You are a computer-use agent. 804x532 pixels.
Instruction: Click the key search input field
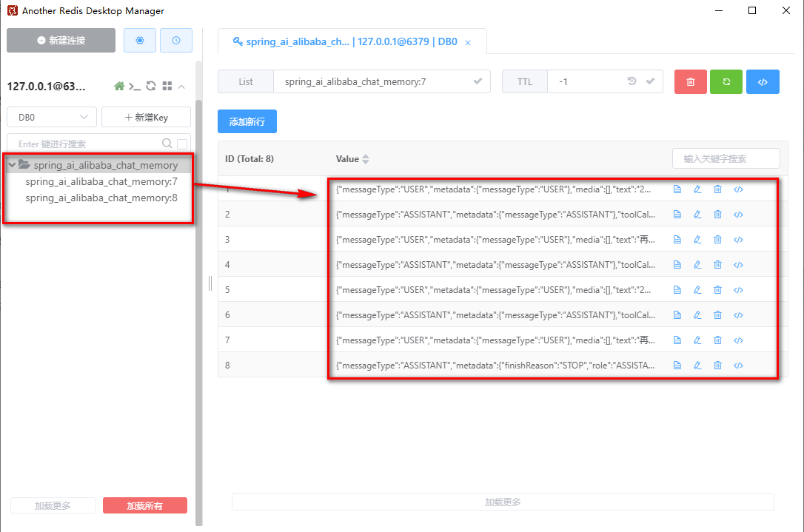coord(87,144)
